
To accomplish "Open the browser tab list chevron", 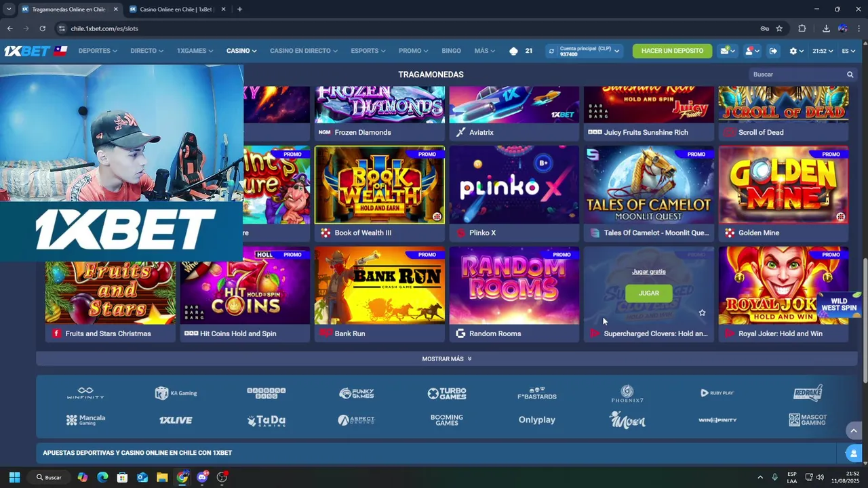I will click(x=9, y=9).
